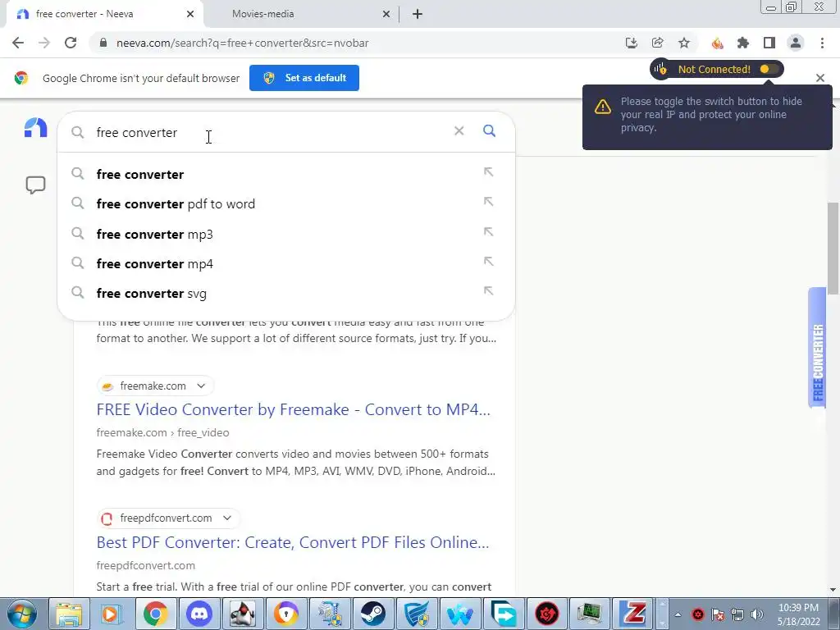Reload the page with the refresh icon
Screen dimensions: 840x630
point(71,43)
